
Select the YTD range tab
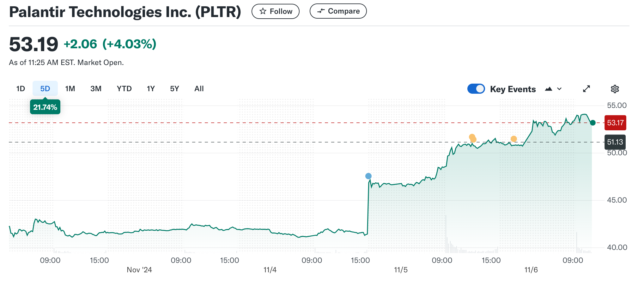tap(124, 89)
